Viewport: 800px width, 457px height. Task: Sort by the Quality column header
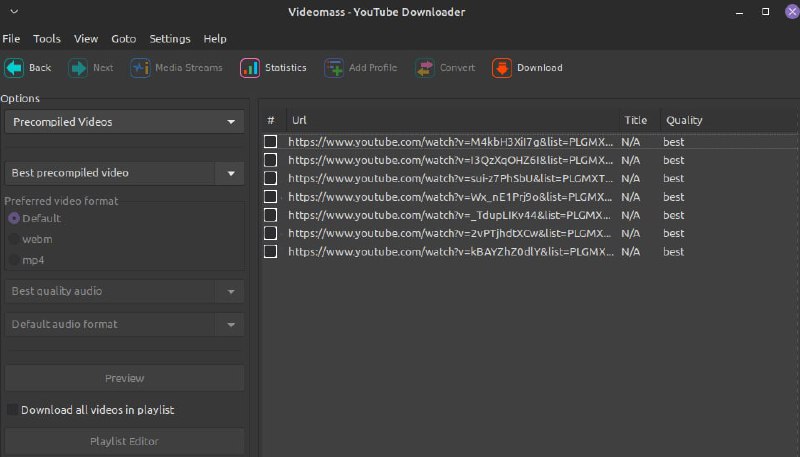pyautogui.click(x=730, y=120)
